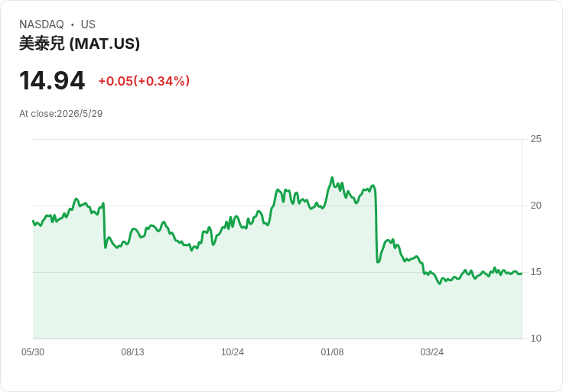Image resolution: width=563 pixels, height=392 pixels.
Task: Click the line's starting point at 05/30
Action: tap(33, 222)
